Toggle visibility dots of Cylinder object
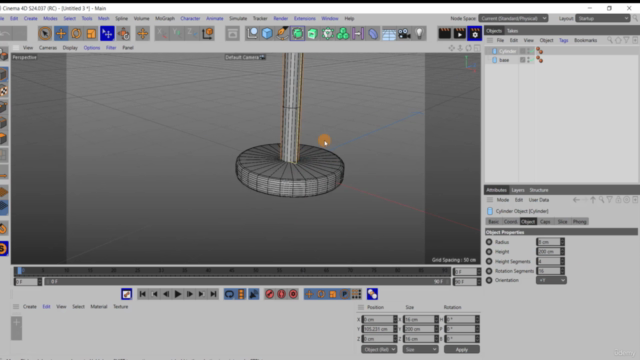640x360 pixels. pos(529,51)
